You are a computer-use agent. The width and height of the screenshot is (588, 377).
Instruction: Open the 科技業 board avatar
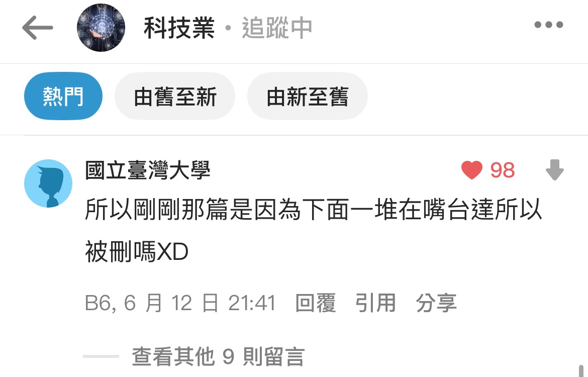coord(101,27)
